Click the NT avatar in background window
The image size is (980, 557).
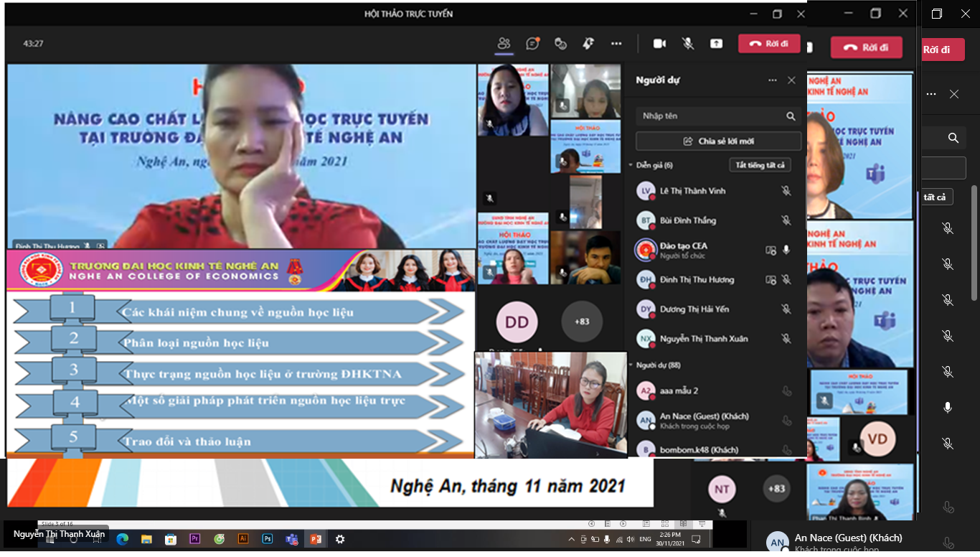(x=722, y=489)
